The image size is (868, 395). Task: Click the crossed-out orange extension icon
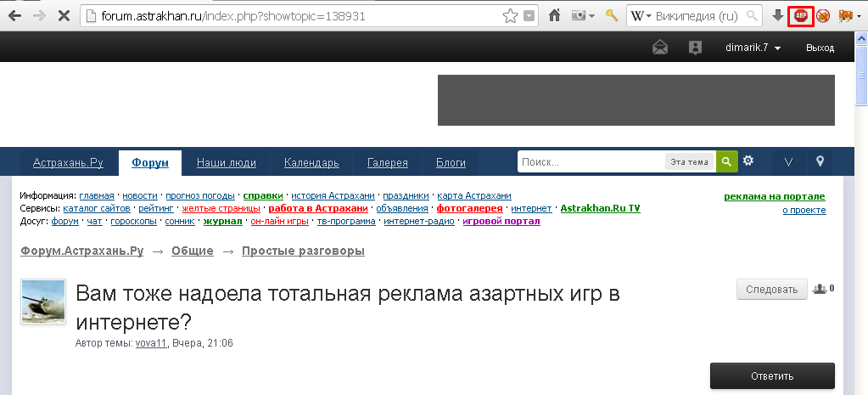point(823,16)
